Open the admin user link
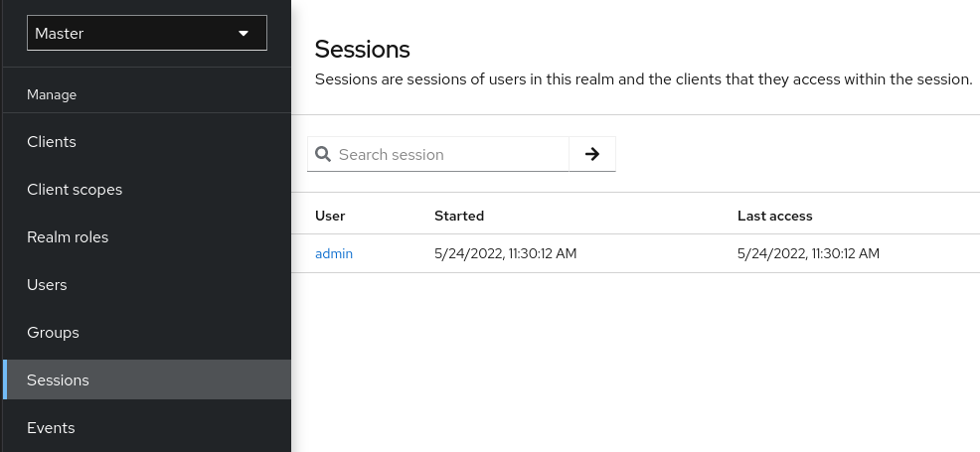Image resolution: width=980 pixels, height=452 pixels. pos(334,253)
